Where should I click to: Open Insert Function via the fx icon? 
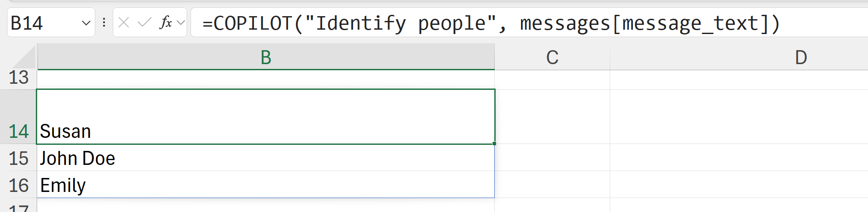pos(166,22)
